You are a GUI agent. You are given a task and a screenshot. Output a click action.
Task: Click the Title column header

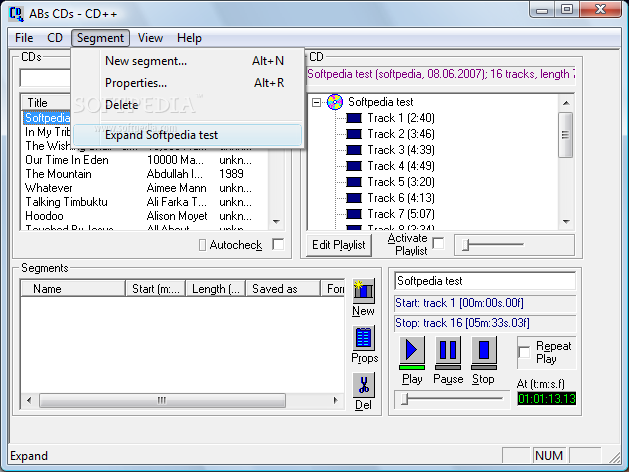(x=47, y=103)
